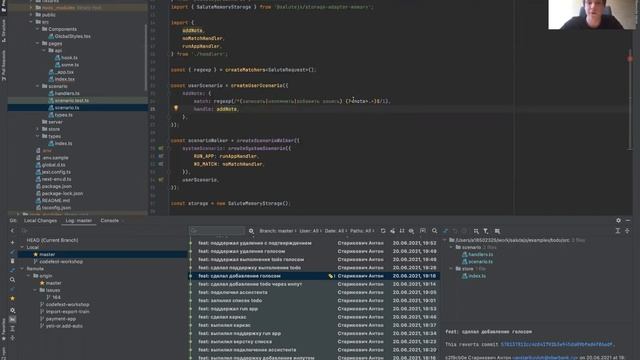640x360 pixels.
Task: Open the Paths: All filter dropdown
Action: coord(362,231)
